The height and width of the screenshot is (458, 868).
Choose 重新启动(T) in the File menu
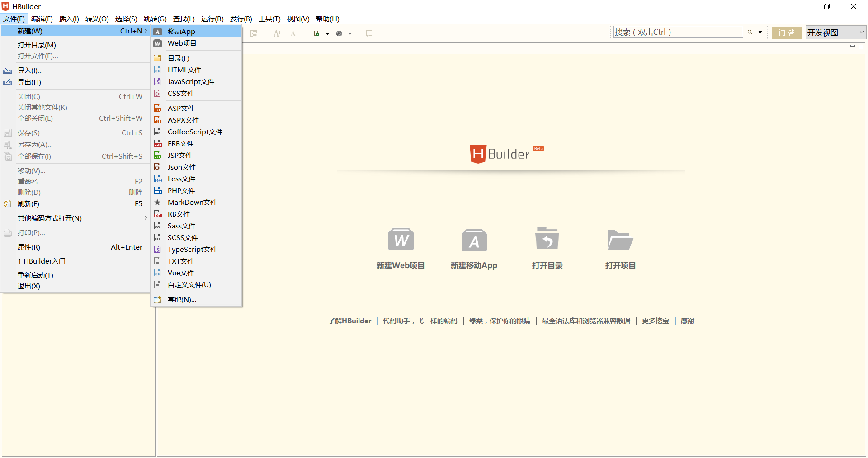(x=76, y=275)
